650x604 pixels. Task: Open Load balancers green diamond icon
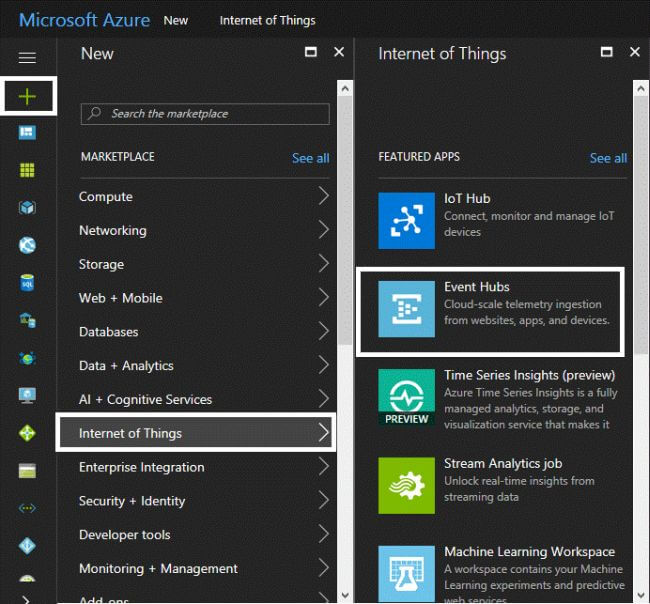pos(27,433)
